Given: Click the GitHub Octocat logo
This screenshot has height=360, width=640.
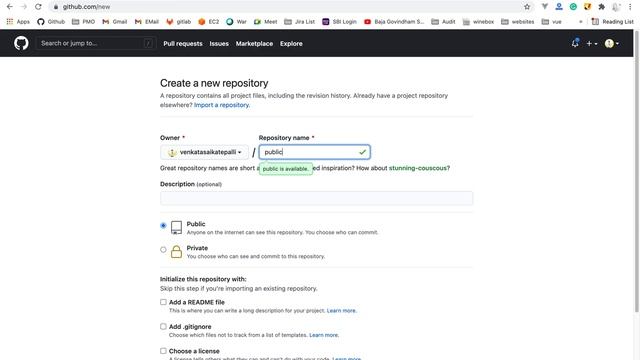Looking at the screenshot, I should (x=21, y=43).
